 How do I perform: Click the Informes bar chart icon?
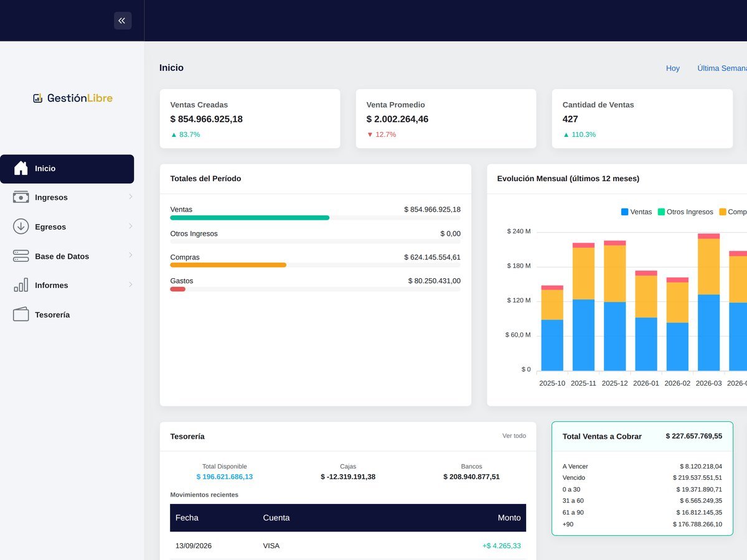pos(21,285)
